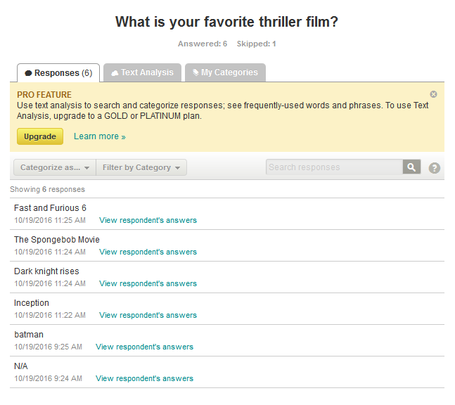
Task: Select the Fast and Furious 6 response text
Action: pyautogui.click(x=50, y=208)
